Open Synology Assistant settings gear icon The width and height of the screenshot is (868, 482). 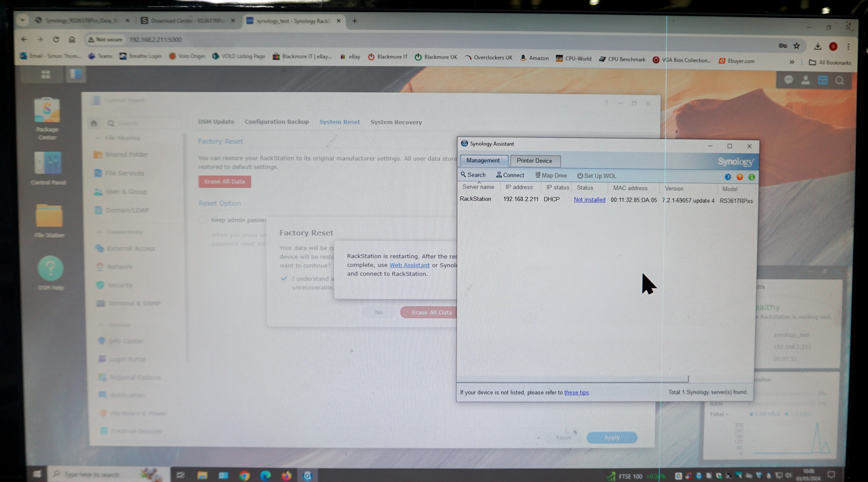[728, 177]
